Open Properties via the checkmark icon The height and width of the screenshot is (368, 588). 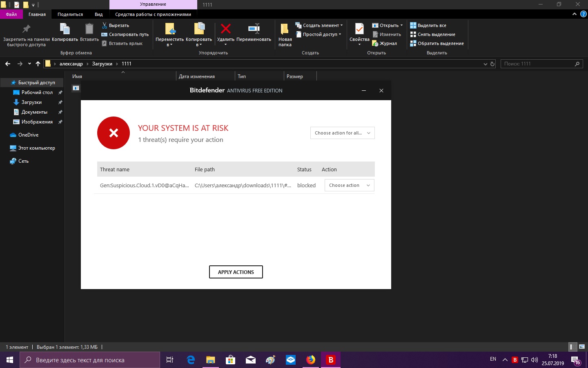click(359, 29)
